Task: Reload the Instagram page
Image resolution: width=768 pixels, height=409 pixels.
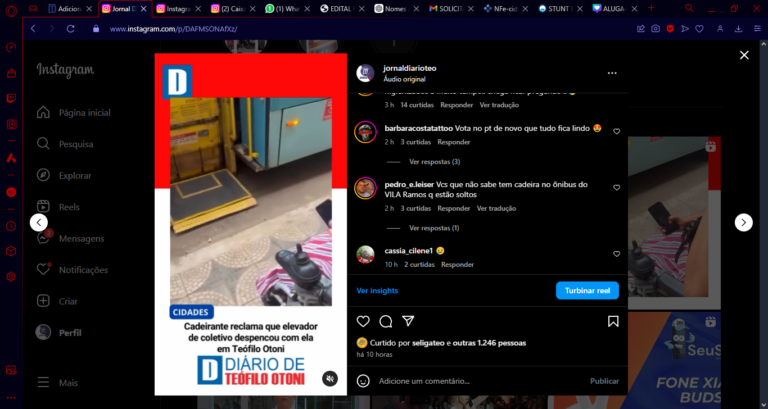Action: pyautogui.click(x=71, y=29)
